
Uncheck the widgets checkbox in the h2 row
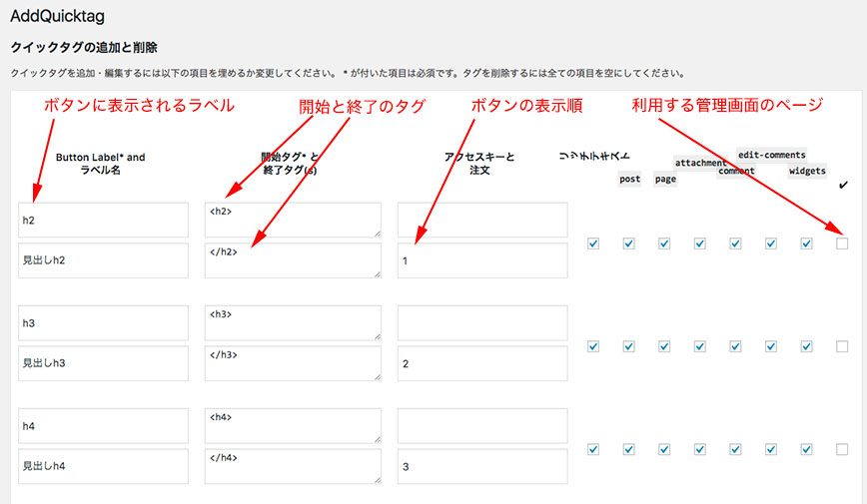click(x=807, y=244)
